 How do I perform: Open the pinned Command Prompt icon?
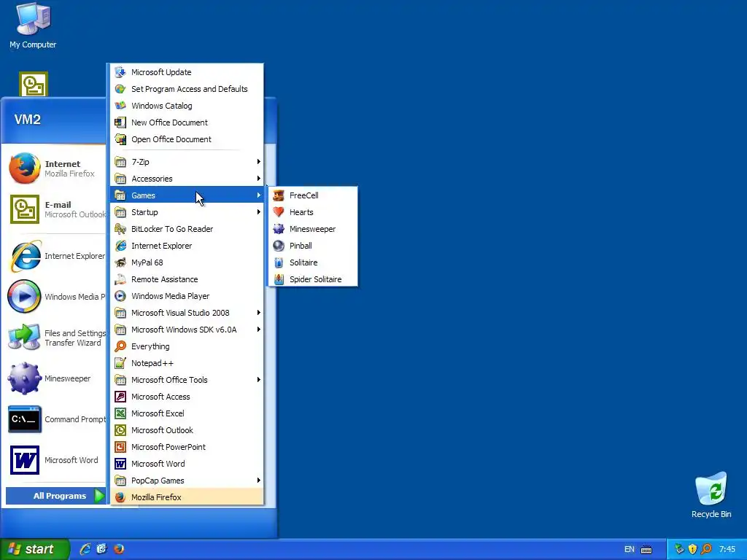[x=24, y=419]
